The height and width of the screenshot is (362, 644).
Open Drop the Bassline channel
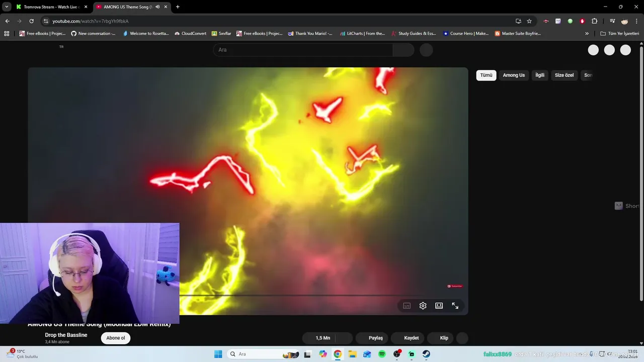point(66,335)
